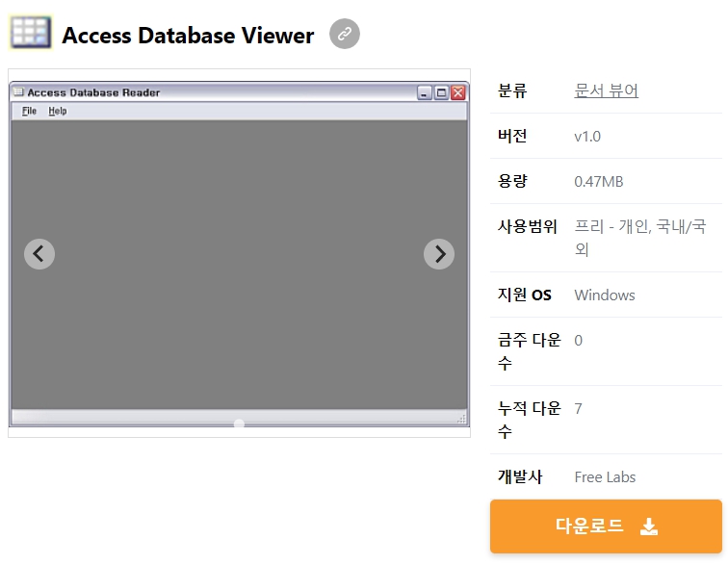Click the minimize button in the screenshot window
728x565 pixels.
click(x=424, y=92)
